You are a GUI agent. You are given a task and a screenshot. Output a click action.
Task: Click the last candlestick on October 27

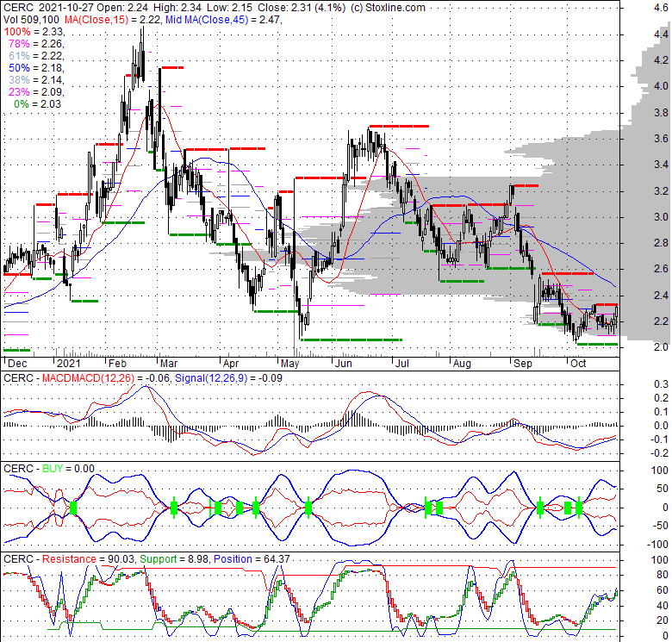tap(616, 318)
